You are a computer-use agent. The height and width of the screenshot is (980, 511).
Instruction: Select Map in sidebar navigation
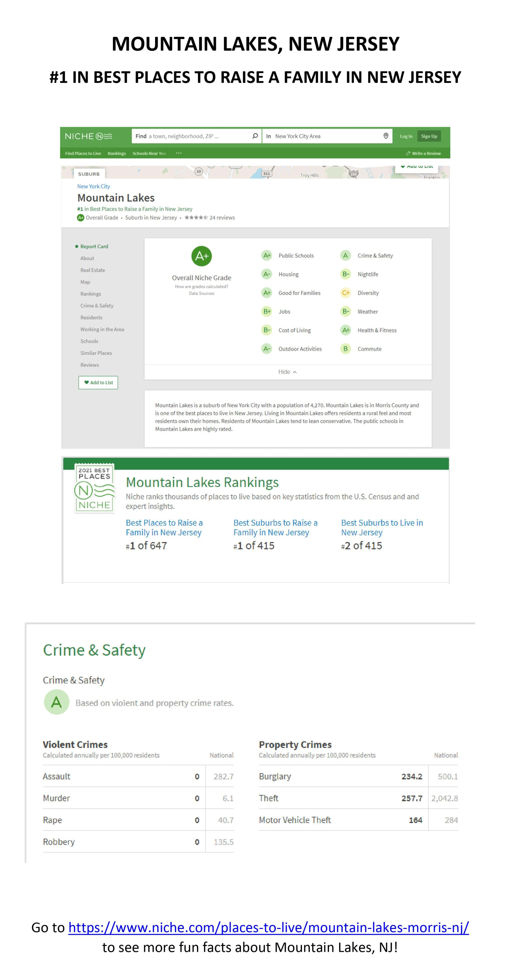85,282
